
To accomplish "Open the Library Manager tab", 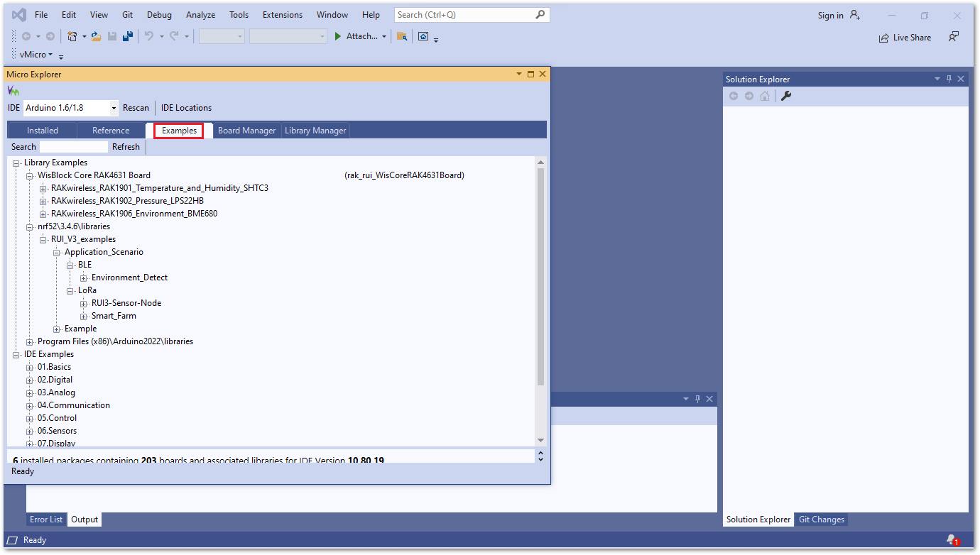I will click(x=315, y=131).
